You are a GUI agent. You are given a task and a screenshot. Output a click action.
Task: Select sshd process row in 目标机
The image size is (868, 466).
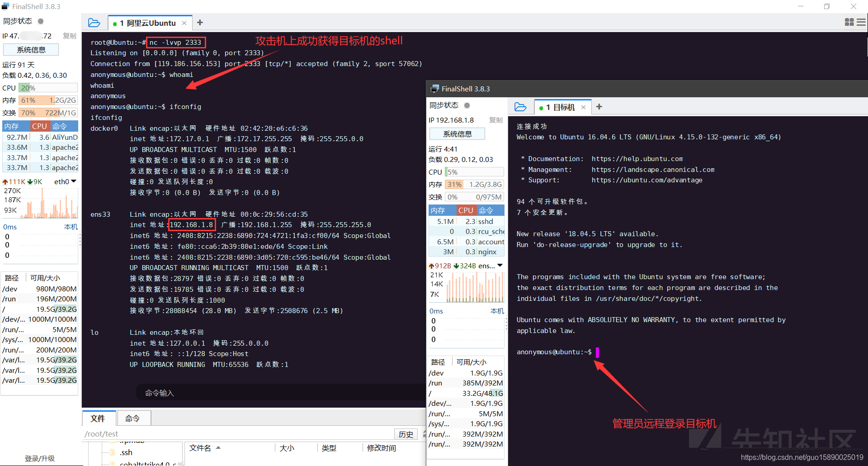tap(467, 221)
